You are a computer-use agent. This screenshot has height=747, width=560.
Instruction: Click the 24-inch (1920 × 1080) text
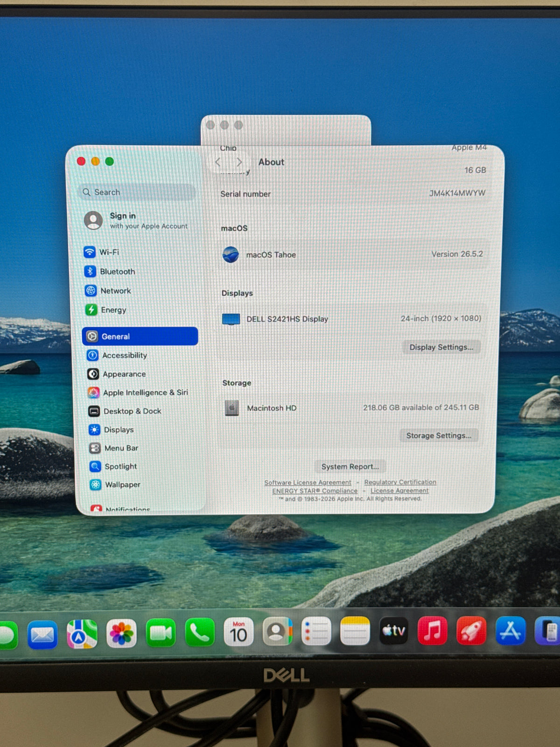click(x=441, y=318)
